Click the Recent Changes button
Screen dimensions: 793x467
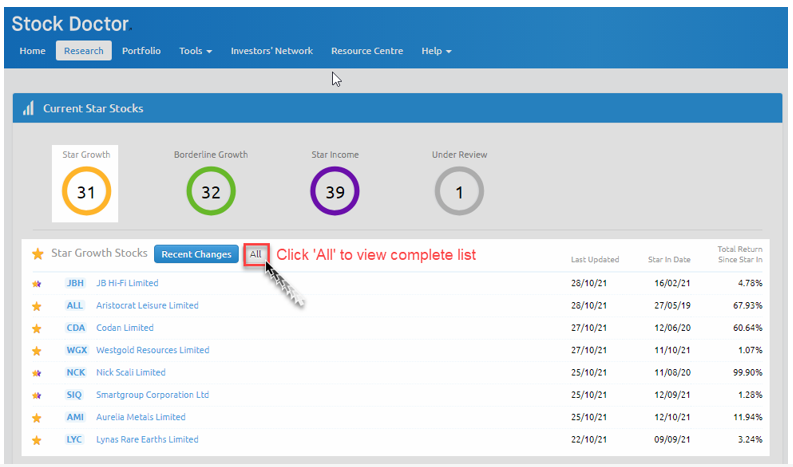(x=196, y=254)
